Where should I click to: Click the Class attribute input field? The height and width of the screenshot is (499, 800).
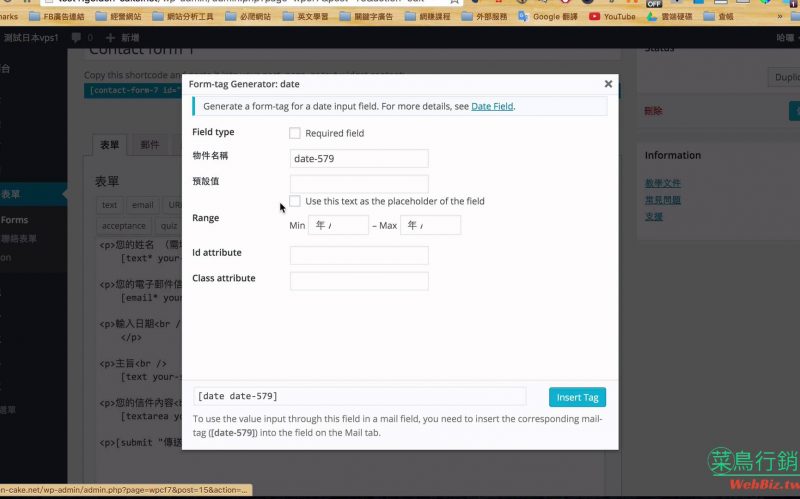(359, 281)
